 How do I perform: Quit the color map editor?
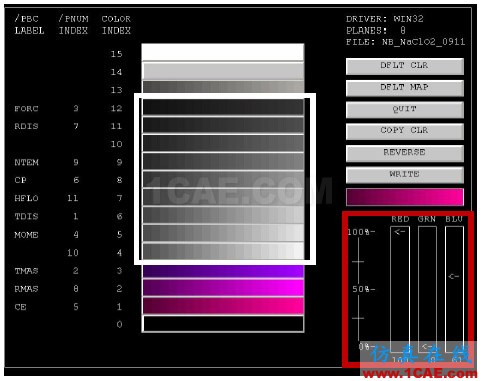(x=405, y=110)
